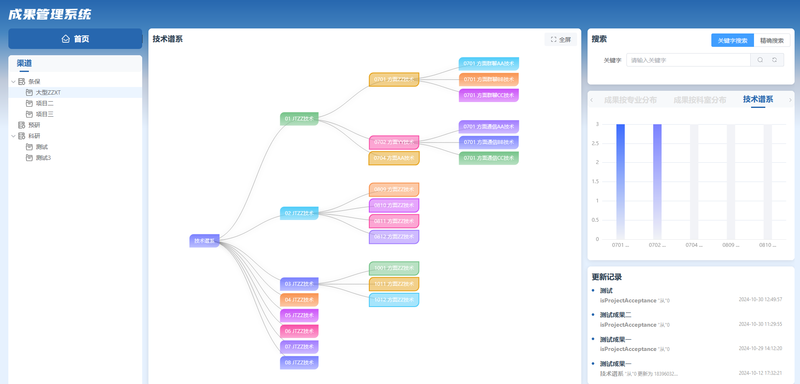This screenshot has width=800, height=384.
Task: Click the 技术谱系 root node
Action: tap(204, 241)
